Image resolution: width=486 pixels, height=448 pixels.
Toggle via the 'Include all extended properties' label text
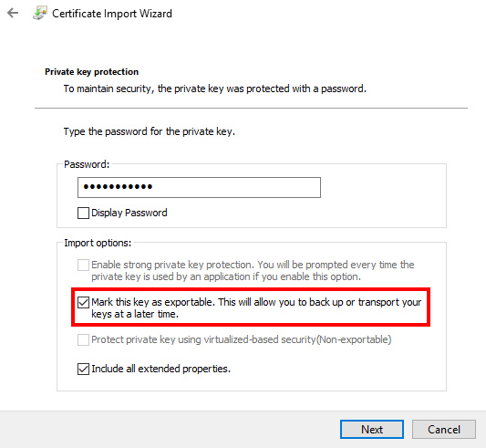pos(160,369)
